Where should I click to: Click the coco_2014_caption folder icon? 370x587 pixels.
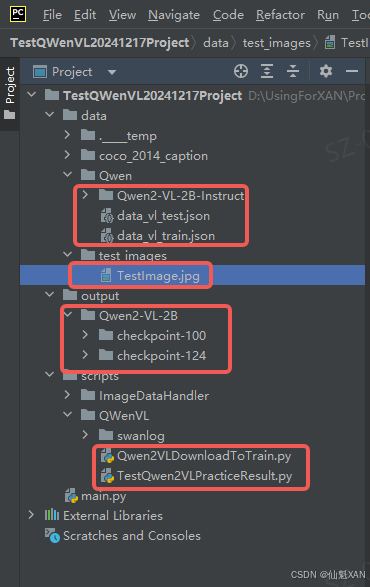pos(88,155)
